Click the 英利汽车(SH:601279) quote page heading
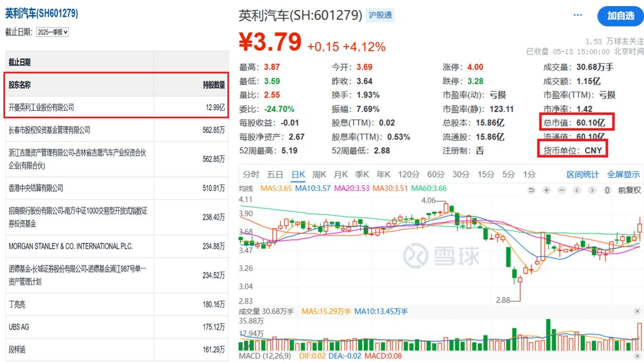 [x=300, y=15]
